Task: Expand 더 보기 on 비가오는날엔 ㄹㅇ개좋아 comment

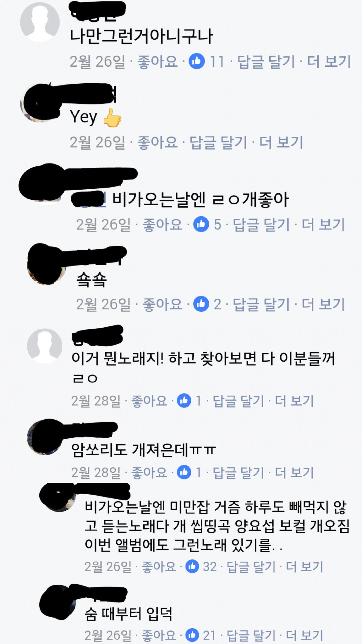Action: coord(323,225)
